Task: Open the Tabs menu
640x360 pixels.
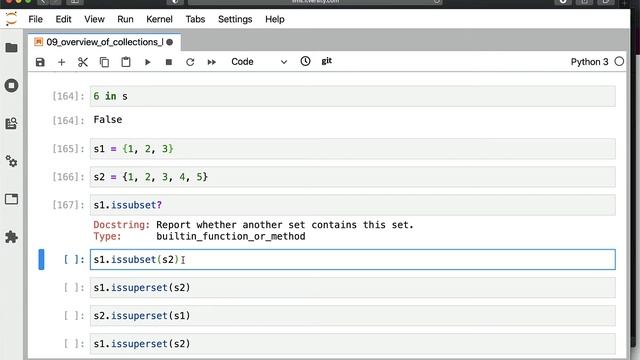Action: pos(195,19)
